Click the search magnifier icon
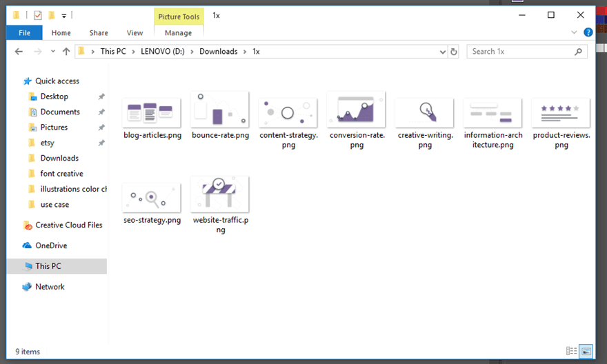Viewport: 607px width, 364px height. pyautogui.click(x=579, y=52)
